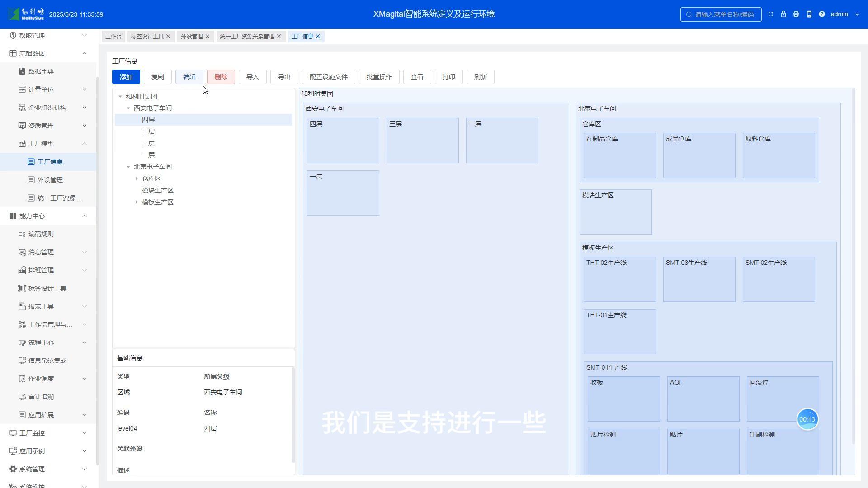Close the 工厂信息 tab
Image resolution: width=868 pixels, height=488 pixels.
point(318,36)
